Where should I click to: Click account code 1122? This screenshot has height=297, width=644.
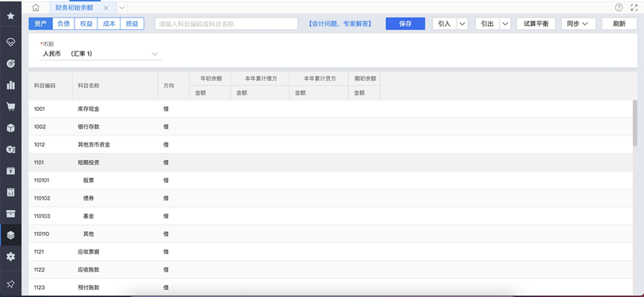[40, 269]
